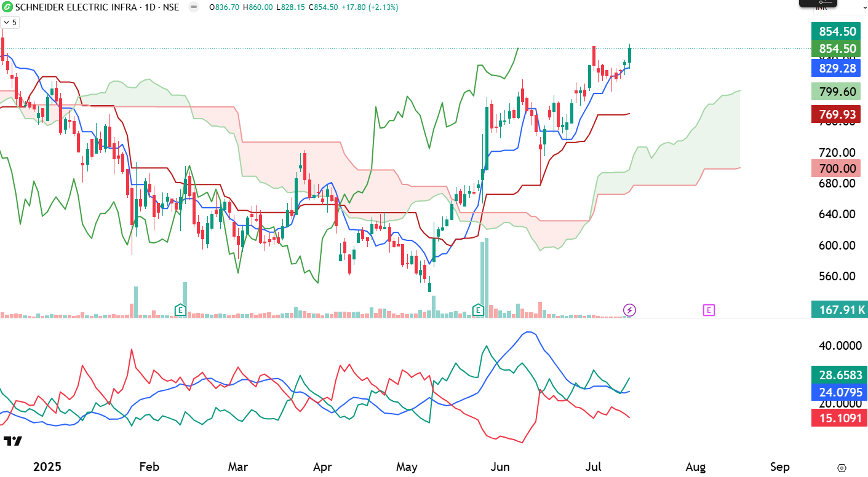Click the 560.00 price scale value
The height and width of the screenshot is (477, 868).
pyautogui.click(x=836, y=275)
